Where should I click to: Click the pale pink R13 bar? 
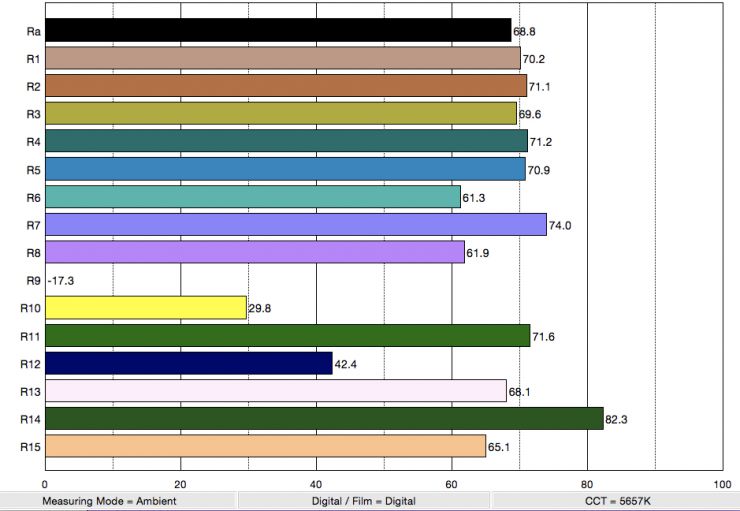coord(276,391)
